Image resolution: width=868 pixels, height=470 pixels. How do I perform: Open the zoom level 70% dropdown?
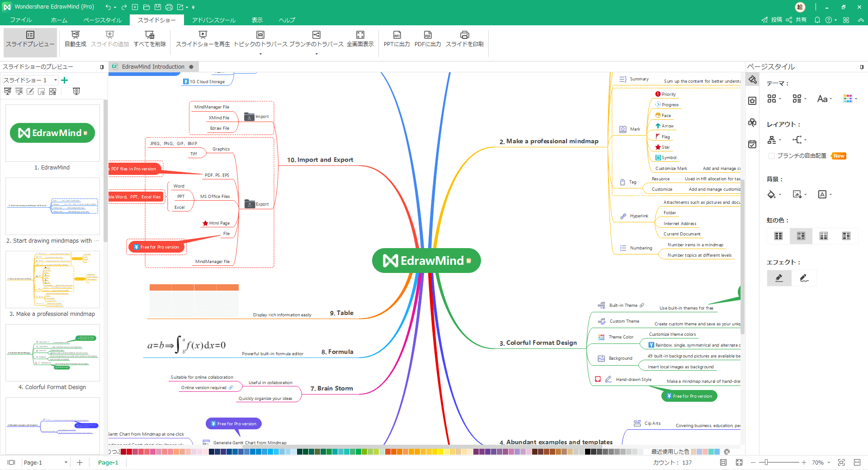[x=829, y=462]
